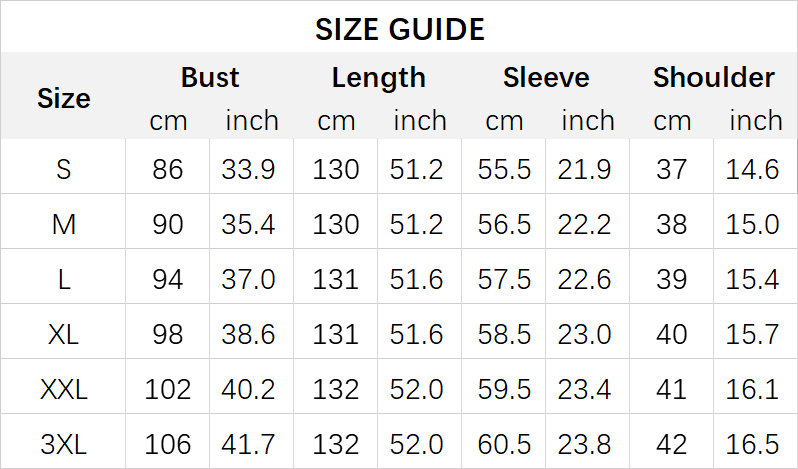Image resolution: width=798 pixels, height=469 pixels.
Task: Select the 23.0 inch sleeve value
Action: tap(585, 333)
